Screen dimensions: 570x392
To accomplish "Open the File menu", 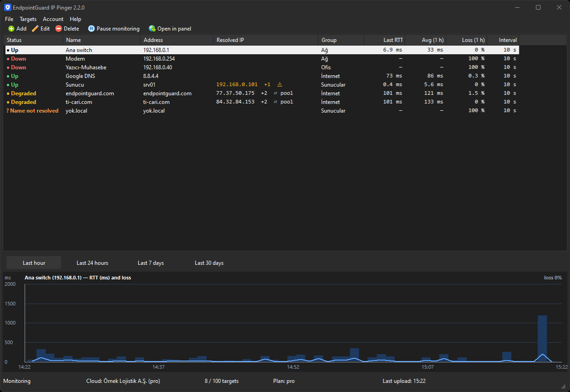I will (9, 19).
